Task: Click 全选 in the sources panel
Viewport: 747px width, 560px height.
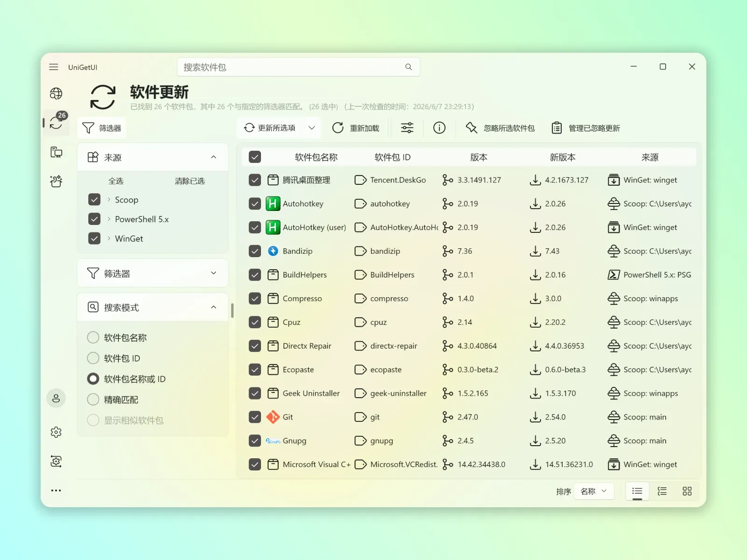Action: point(116,181)
